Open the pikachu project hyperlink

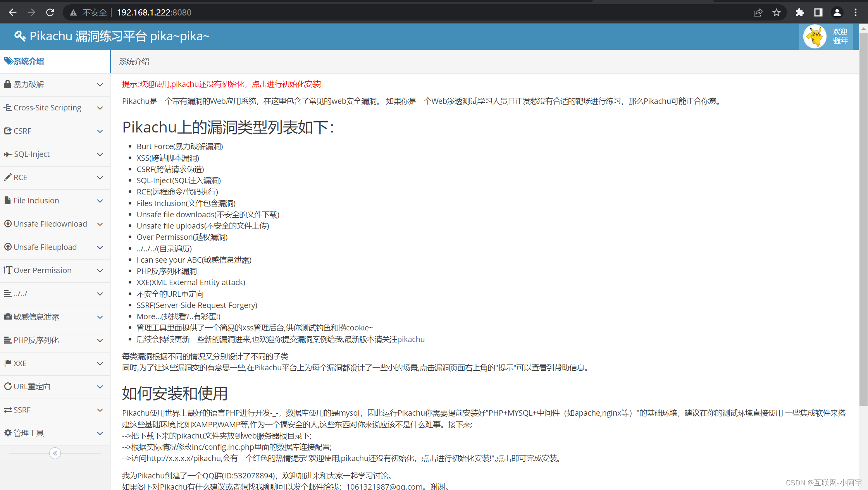411,339
